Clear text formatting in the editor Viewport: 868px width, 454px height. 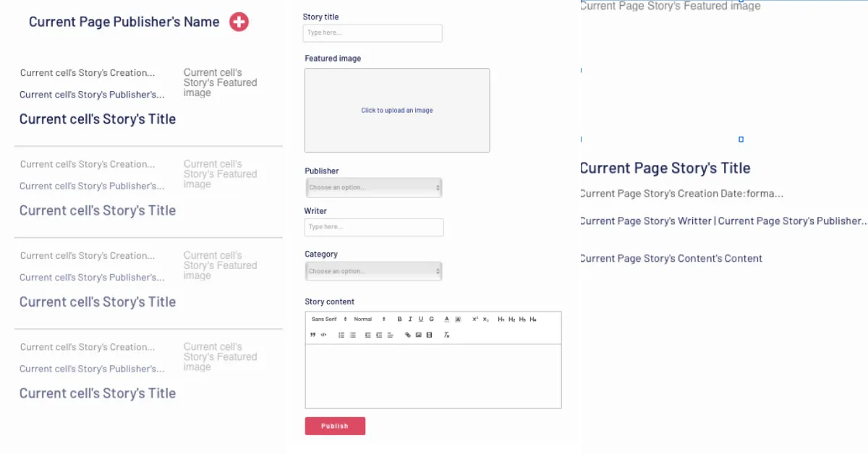(447, 335)
